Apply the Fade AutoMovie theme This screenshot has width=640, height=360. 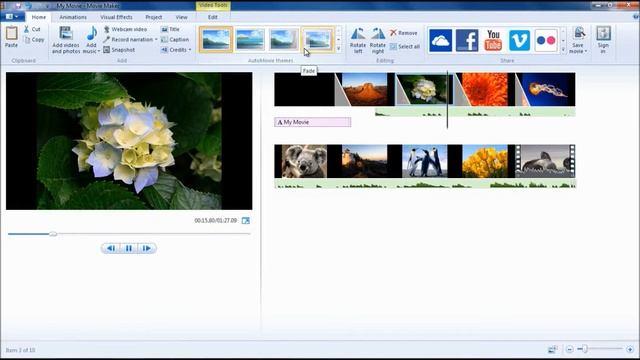[318, 40]
